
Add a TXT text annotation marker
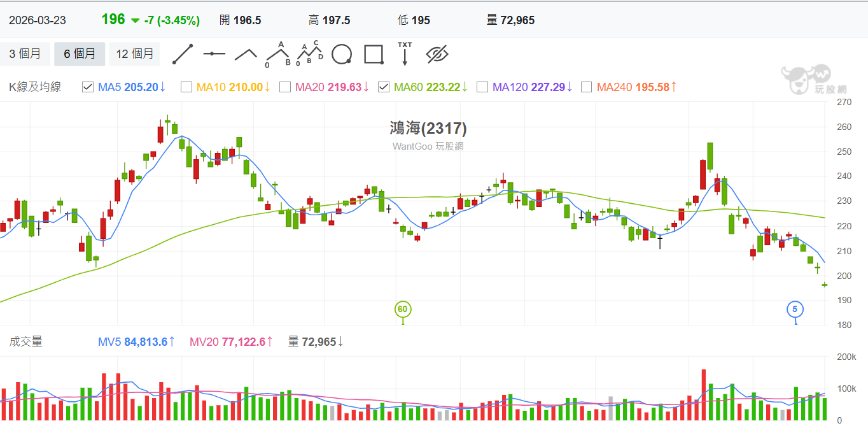click(x=405, y=54)
